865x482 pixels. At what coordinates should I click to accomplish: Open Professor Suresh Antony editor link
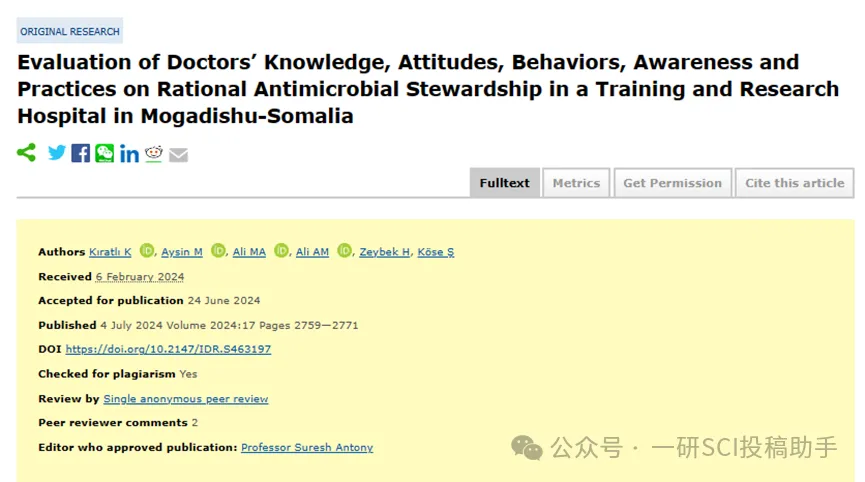tap(307, 447)
